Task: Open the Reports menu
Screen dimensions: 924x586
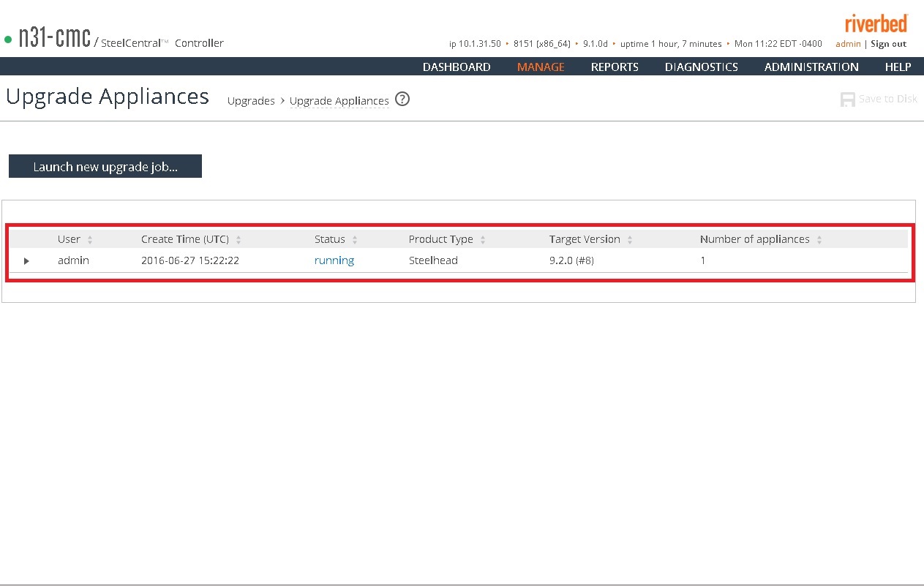Action: coord(615,67)
